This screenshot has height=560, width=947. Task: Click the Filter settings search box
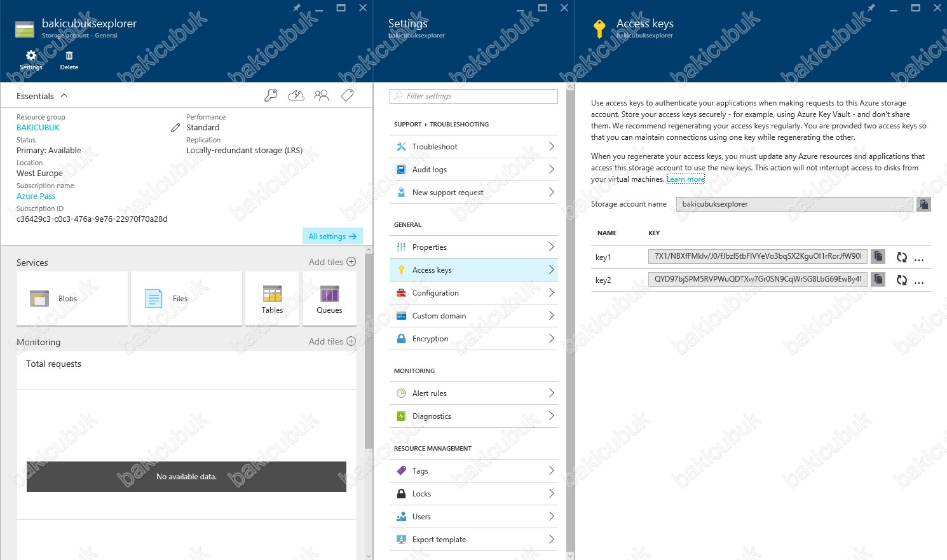coord(473,96)
